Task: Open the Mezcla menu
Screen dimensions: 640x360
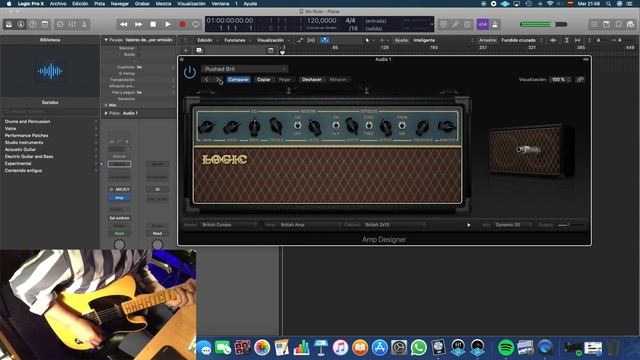Action: (x=163, y=4)
